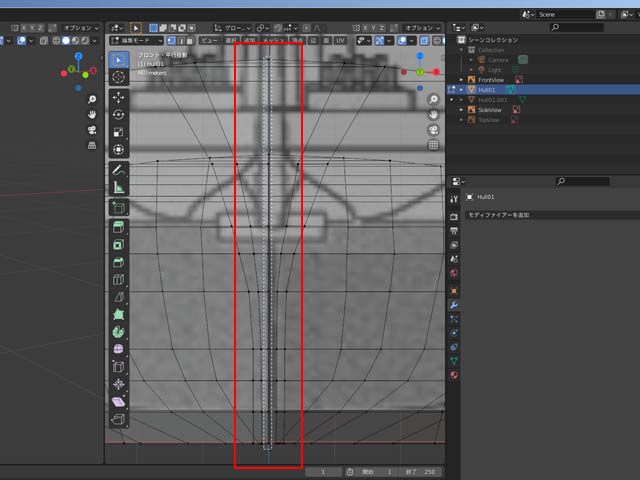Select the Loop Cut tool
Viewport: 640px width, 480px height.
tap(119, 280)
